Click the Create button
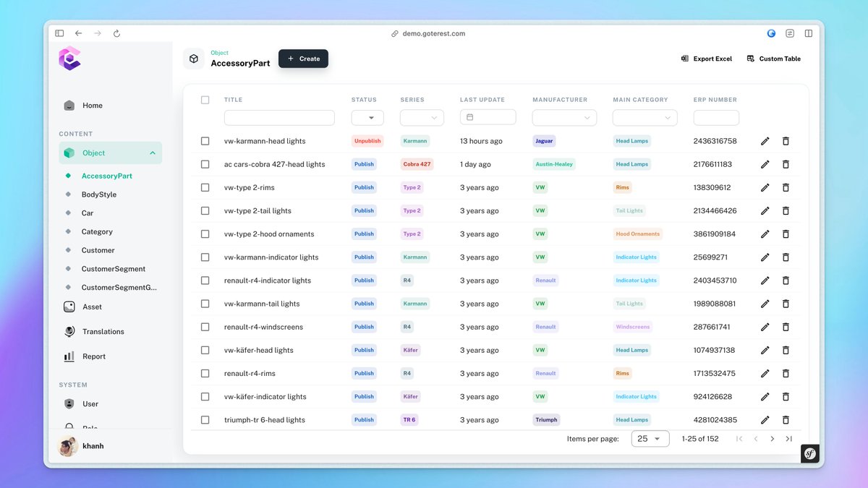This screenshot has height=488, width=868. point(303,59)
